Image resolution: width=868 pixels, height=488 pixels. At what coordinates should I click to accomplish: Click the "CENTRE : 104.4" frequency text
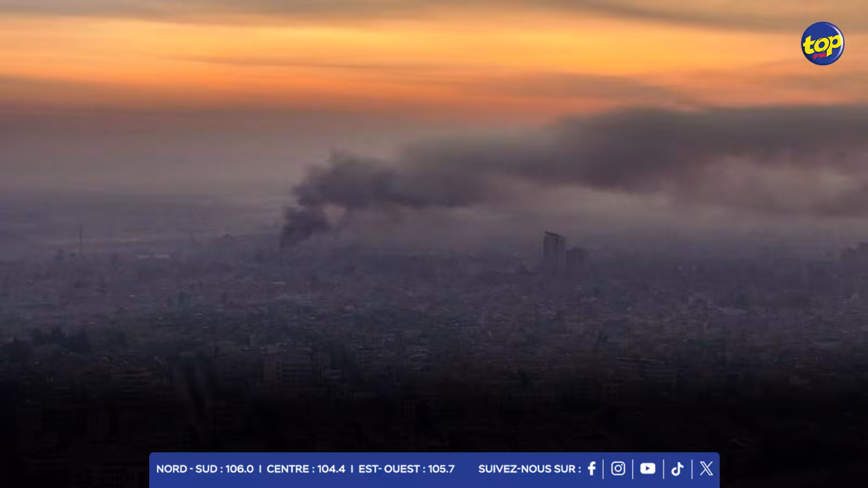306,469
